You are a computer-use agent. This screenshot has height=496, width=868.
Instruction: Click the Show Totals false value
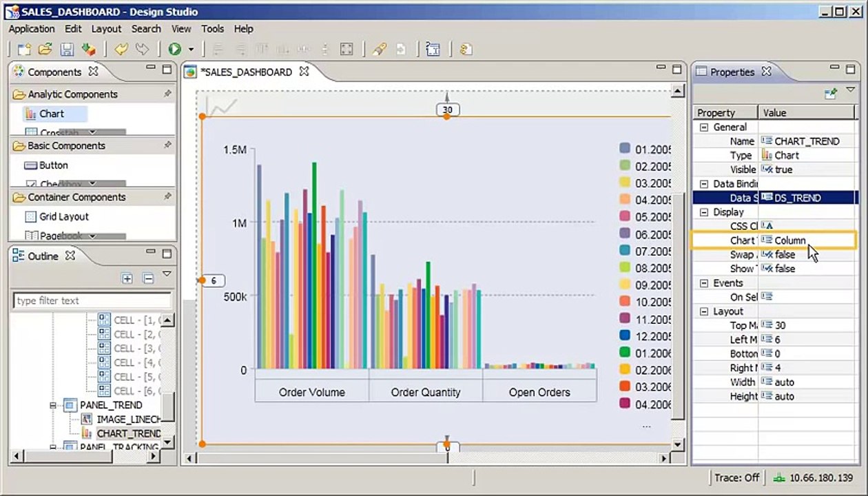pyautogui.click(x=785, y=269)
